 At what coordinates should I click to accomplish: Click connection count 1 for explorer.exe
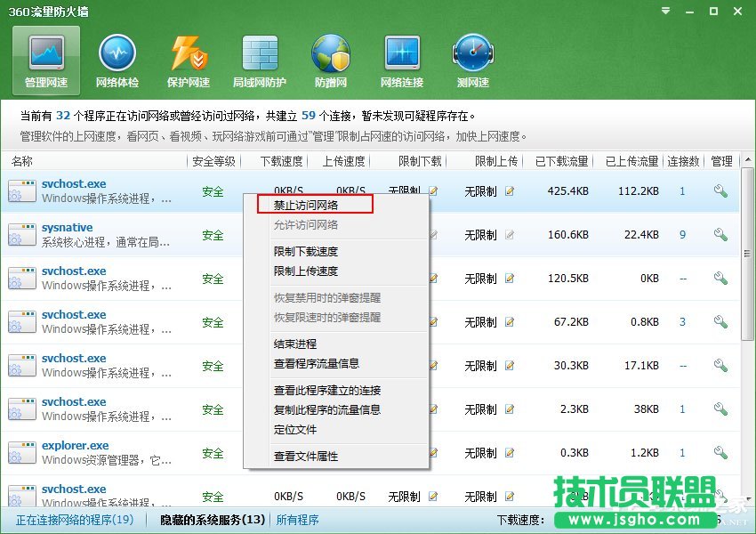point(682,452)
